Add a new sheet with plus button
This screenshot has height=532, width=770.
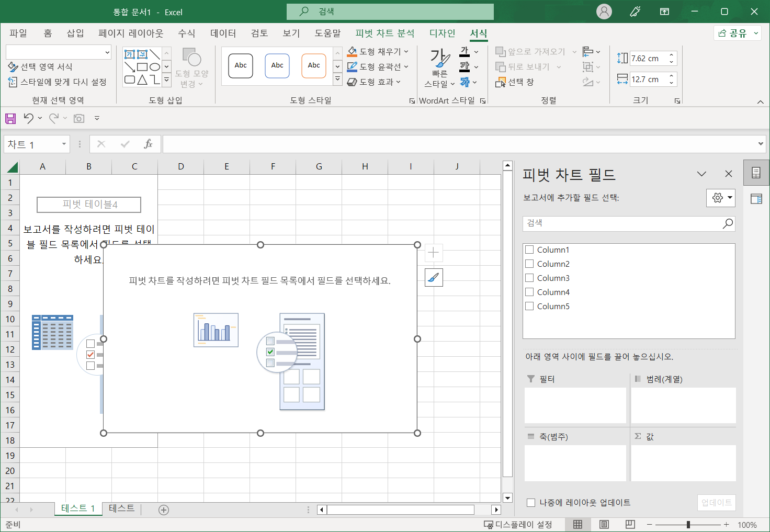pos(164,510)
